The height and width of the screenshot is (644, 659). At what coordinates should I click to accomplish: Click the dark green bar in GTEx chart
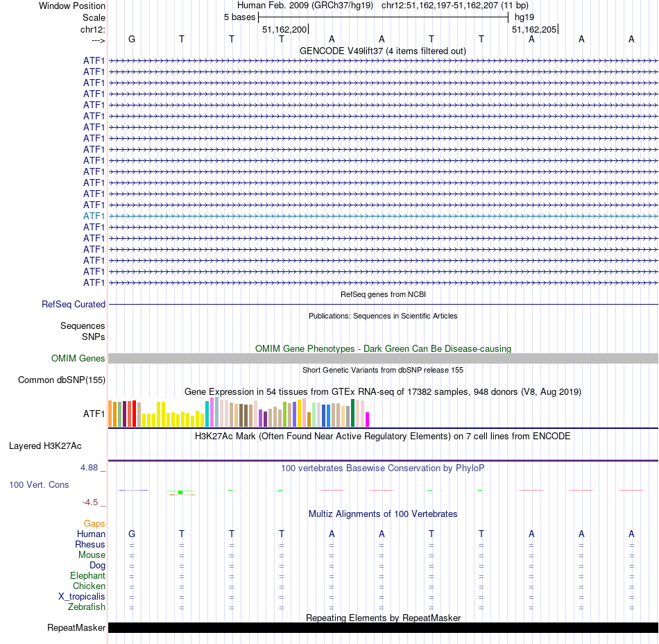352,413
